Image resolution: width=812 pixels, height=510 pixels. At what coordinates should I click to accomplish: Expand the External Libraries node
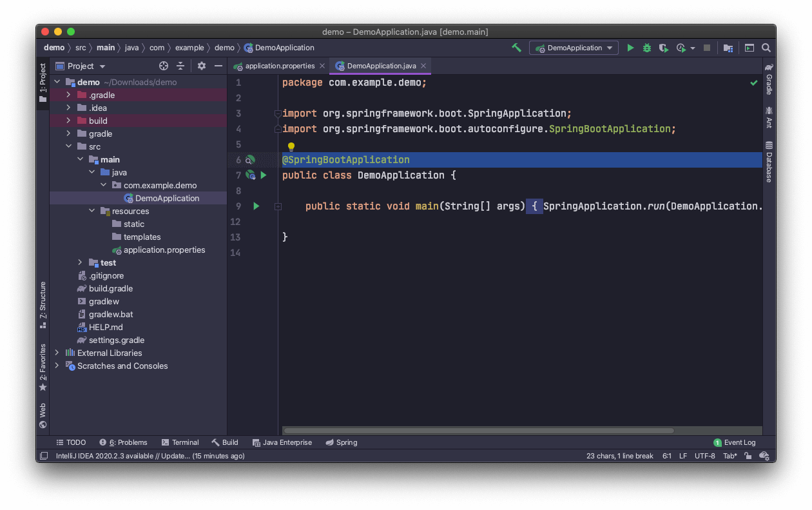tap(57, 353)
